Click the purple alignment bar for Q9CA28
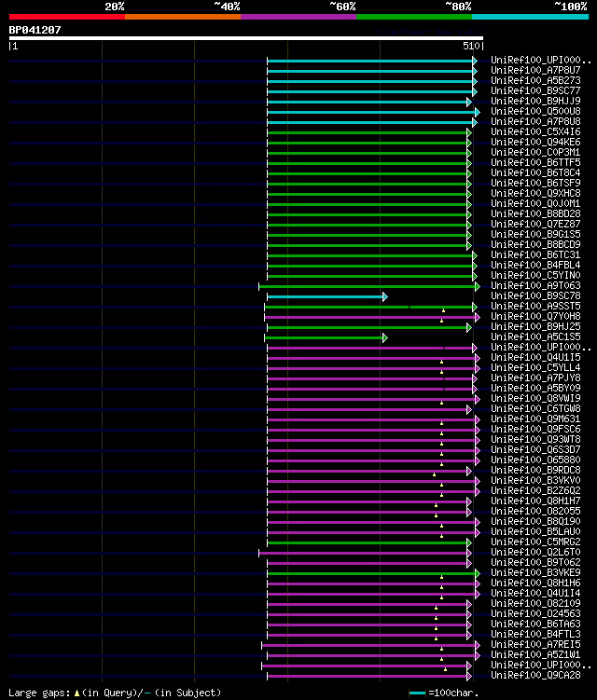This screenshot has height=700, width=597. [369, 677]
